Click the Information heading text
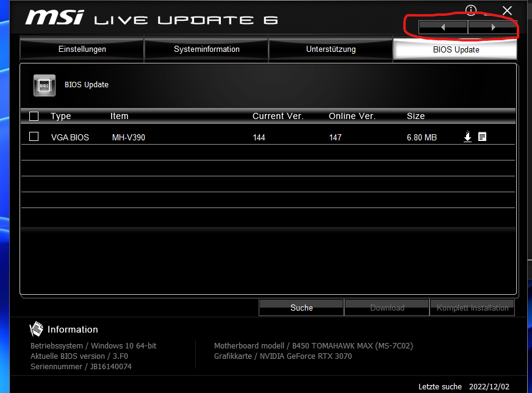 click(x=73, y=329)
